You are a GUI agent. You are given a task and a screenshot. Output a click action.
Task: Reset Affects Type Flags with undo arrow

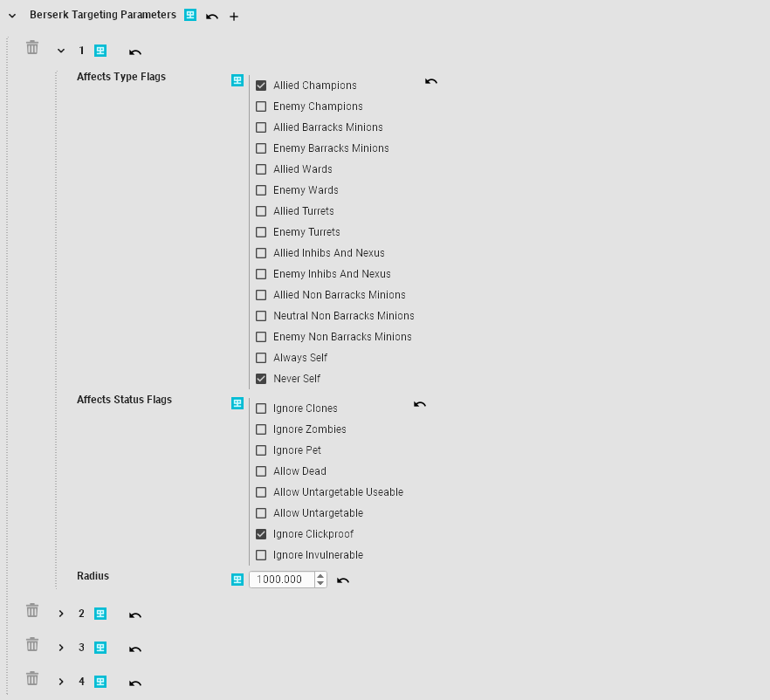tap(431, 82)
